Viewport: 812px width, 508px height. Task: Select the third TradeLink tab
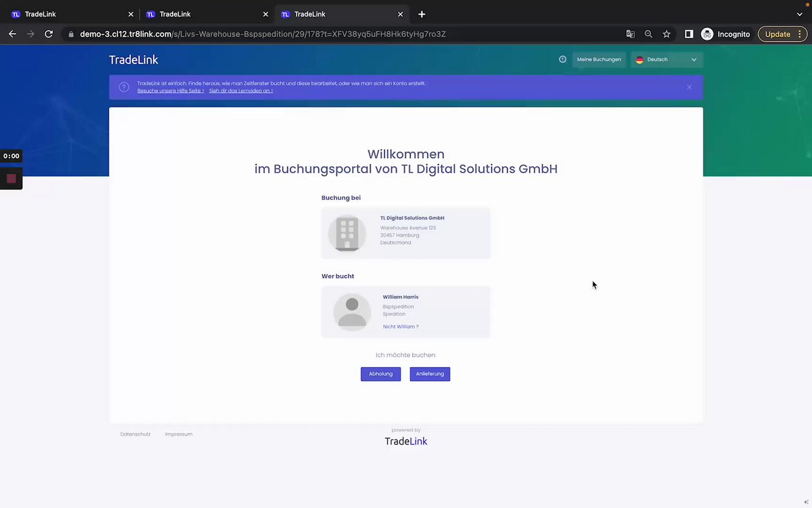[x=342, y=14]
